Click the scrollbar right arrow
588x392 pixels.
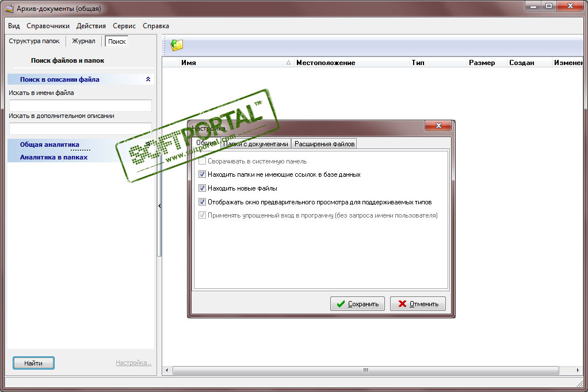click(x=578, y=370)
